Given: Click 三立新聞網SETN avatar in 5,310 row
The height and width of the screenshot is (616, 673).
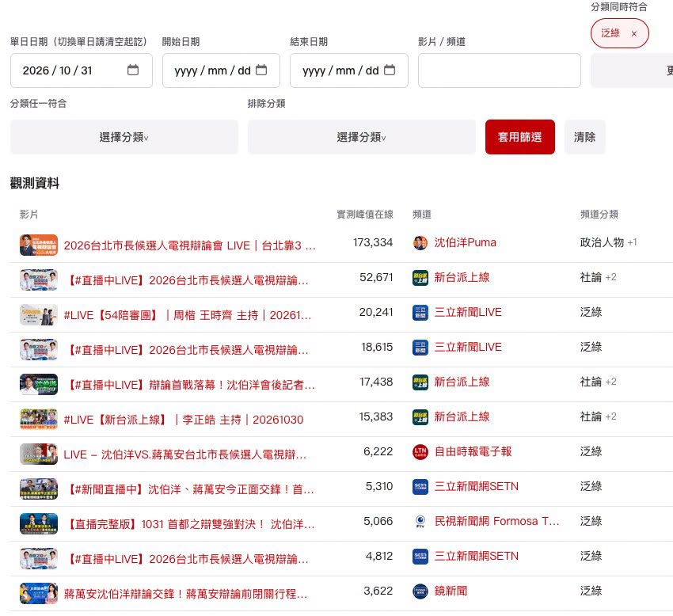Looking at the screenshot, I should pyautogui.click(x=420, y=486).
